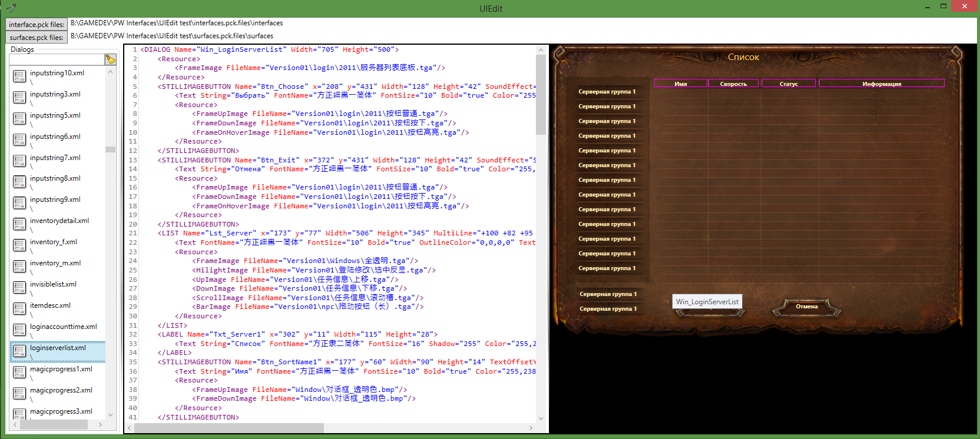
Task: Click the file icon for magicprogress1.xml
Action: click(19, 372)
